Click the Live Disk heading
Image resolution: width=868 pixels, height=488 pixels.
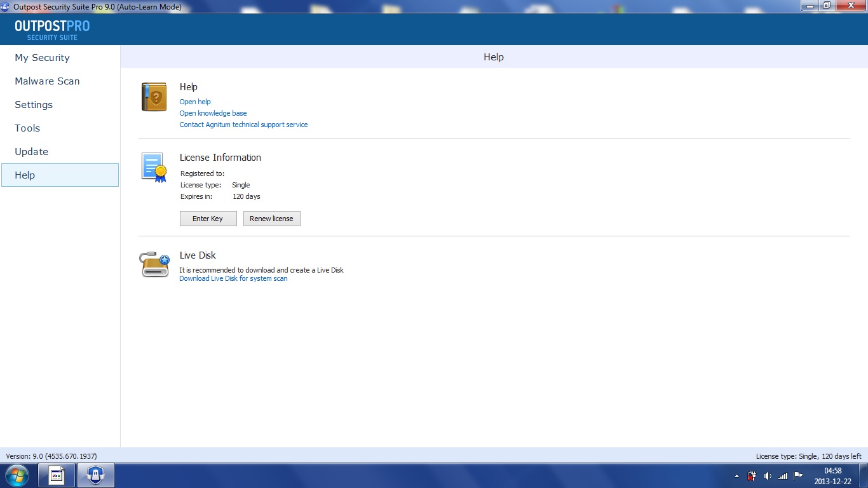pos(198,255)
